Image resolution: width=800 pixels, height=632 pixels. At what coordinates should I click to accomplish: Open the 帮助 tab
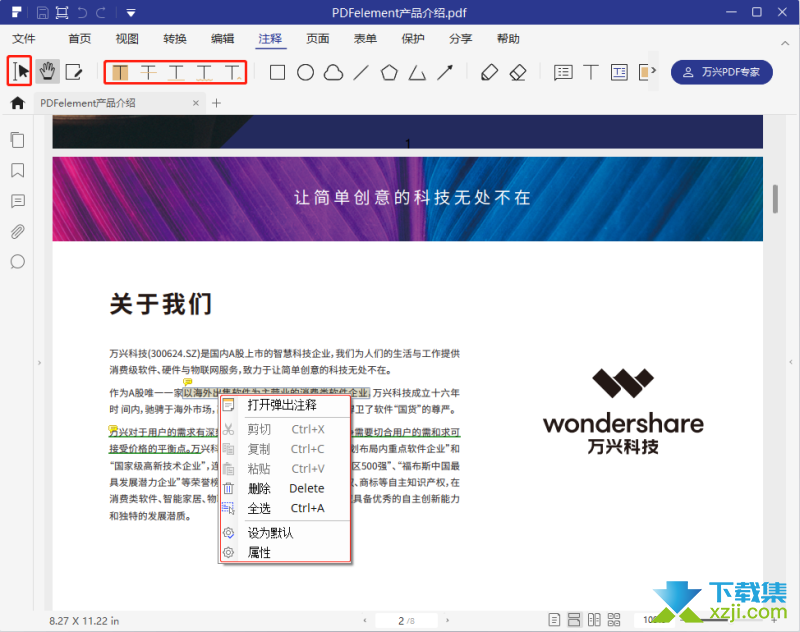tap(508, 39)
